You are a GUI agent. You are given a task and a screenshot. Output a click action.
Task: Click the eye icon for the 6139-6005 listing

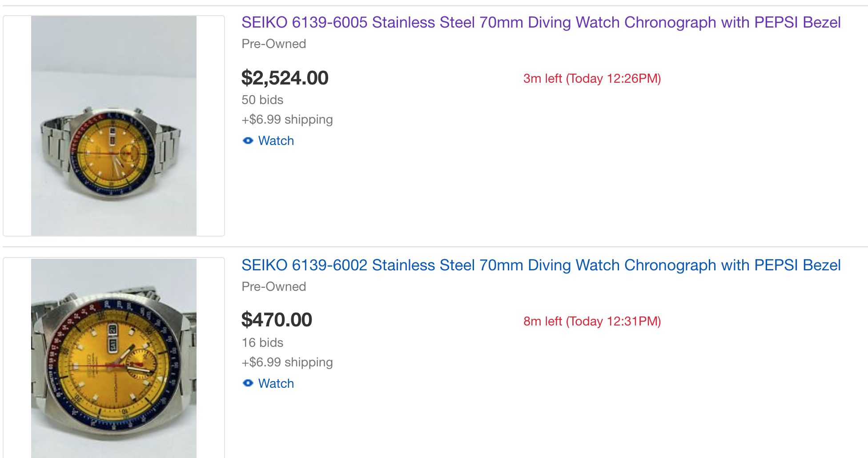pyautogui.click(x=248, y=141)
